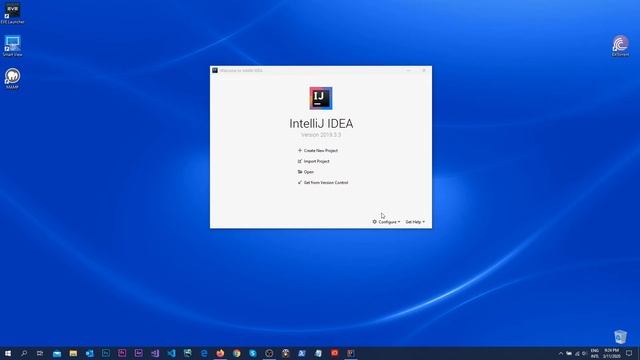The width and height of the screenshot is (640, 360).
Task: Select Get from Version Control
Action: [x=323, y=182]
